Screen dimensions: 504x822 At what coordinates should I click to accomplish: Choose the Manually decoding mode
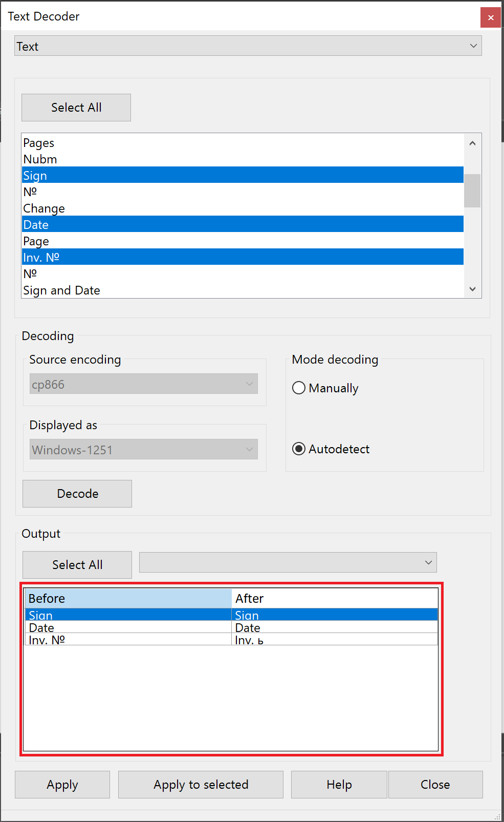tap(299, 388)
